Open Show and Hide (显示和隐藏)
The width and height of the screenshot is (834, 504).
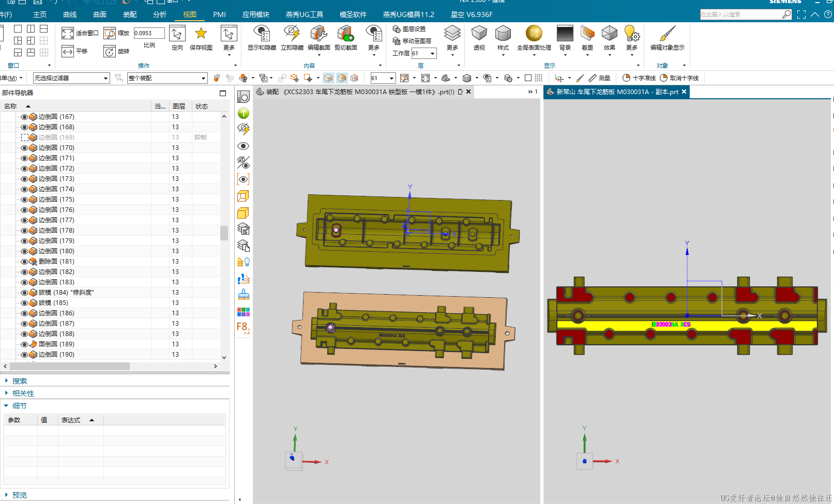[x=262, y=34]
